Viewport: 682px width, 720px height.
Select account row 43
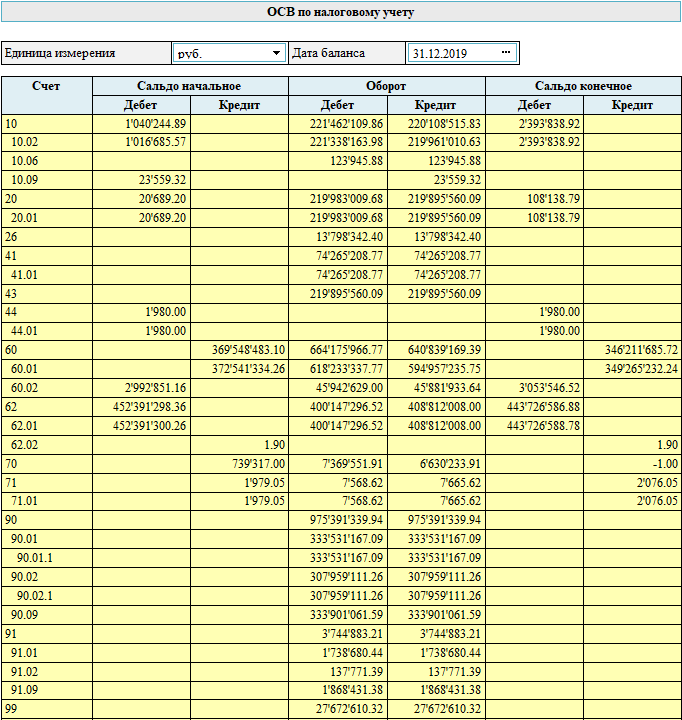tap(341, 294)
